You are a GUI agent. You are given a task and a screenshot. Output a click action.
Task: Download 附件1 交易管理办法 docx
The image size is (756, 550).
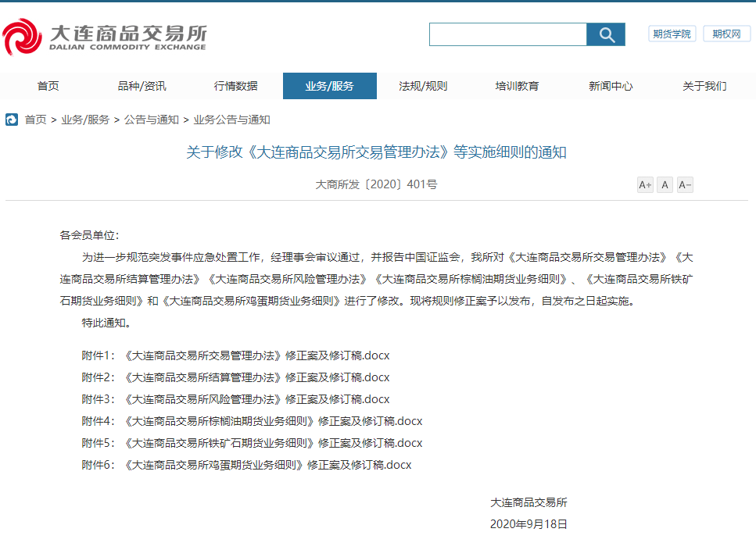pos(235,355)
